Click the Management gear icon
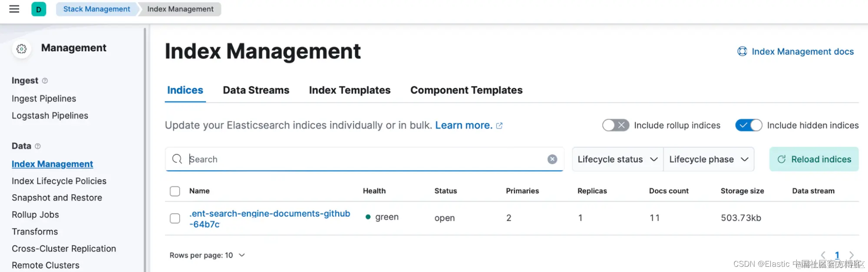868x272 pixels. click(21, 49)
